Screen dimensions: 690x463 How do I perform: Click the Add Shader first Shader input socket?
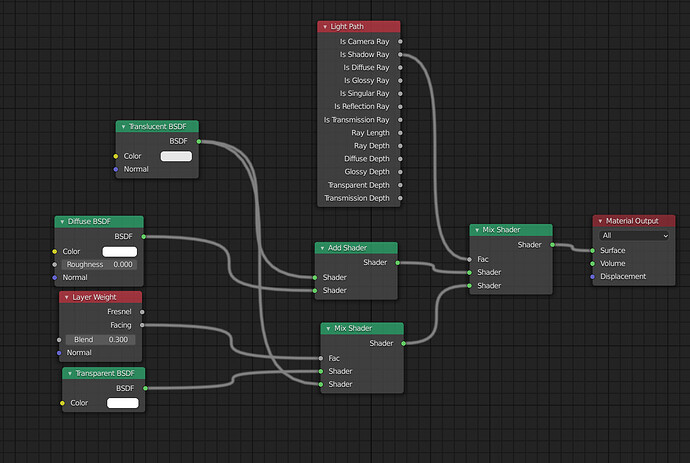pos(315,278)
